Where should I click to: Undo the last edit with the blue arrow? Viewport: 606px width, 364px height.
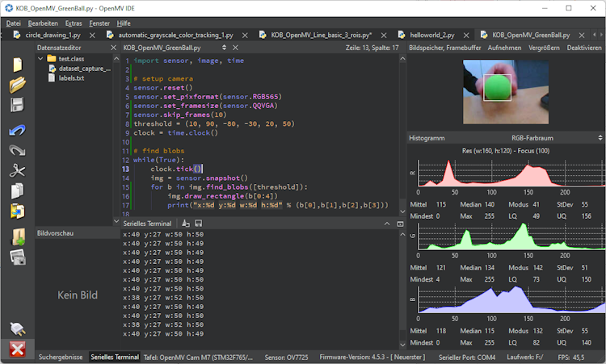pyautogui.click(x=17, y=129)
